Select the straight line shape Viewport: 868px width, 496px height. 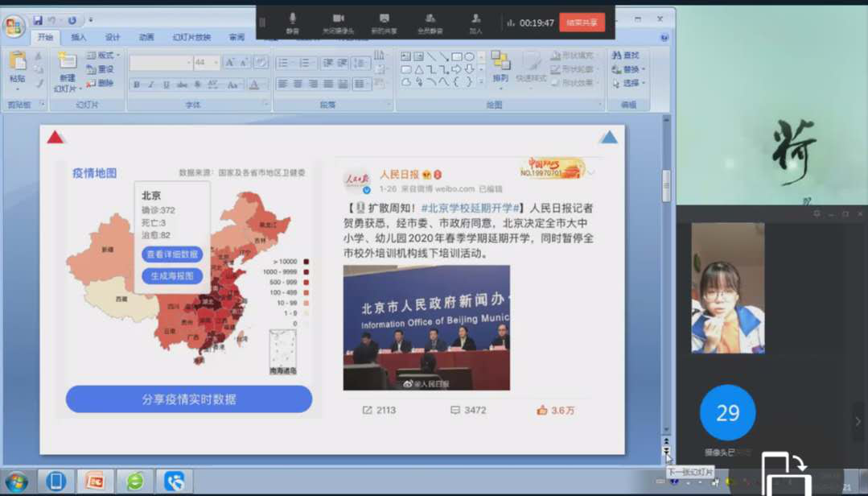(431, 56)
